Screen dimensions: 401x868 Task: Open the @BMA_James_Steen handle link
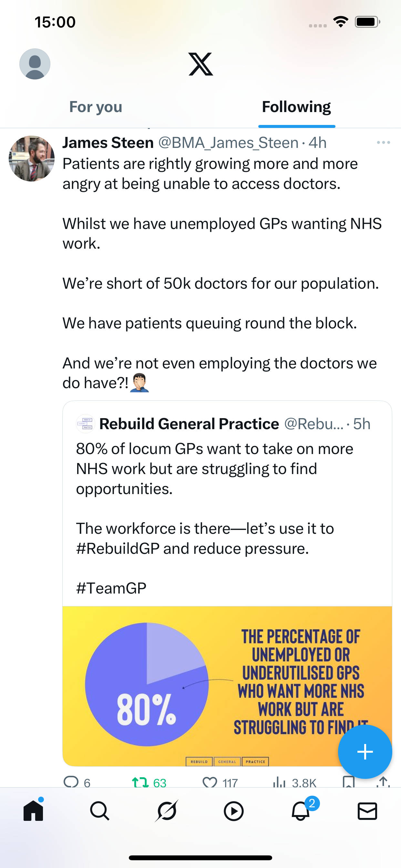(x=228, y=143)
